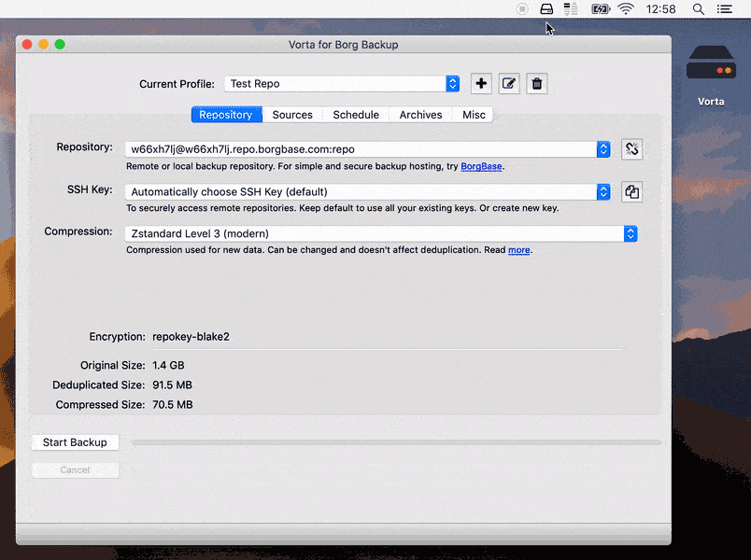
Task: Follow the BorgBase hosting link
Action: [481, 166]
